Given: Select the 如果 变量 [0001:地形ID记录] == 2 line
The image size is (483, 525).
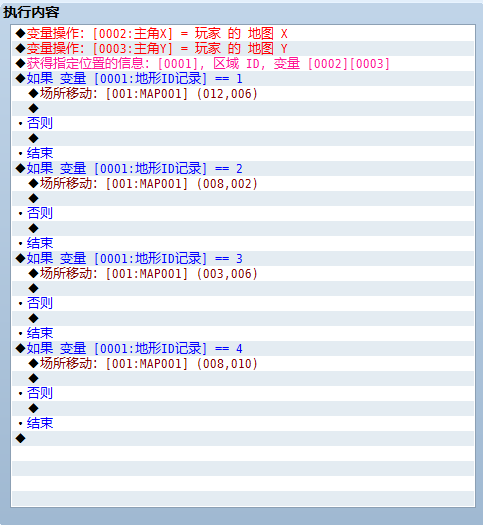Looking at the screenshot, I should click(x=243, y=168).
